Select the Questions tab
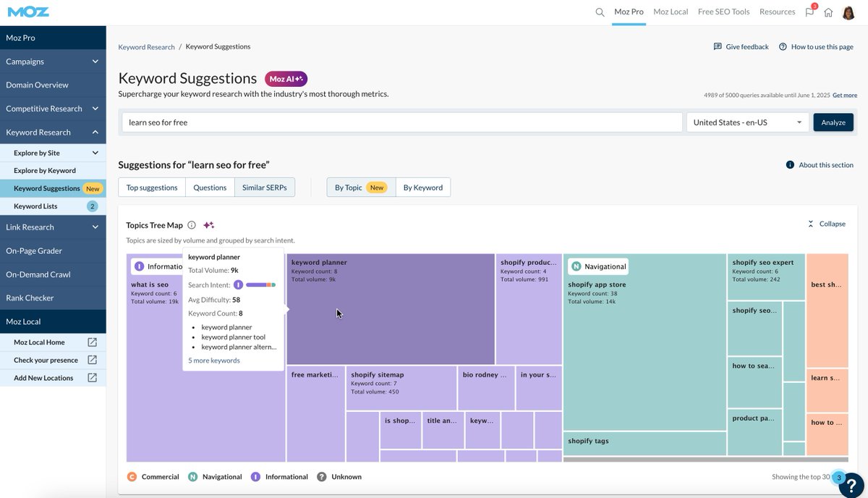The image size is (868, 498). pyautogui.click(x=210, y=187)
